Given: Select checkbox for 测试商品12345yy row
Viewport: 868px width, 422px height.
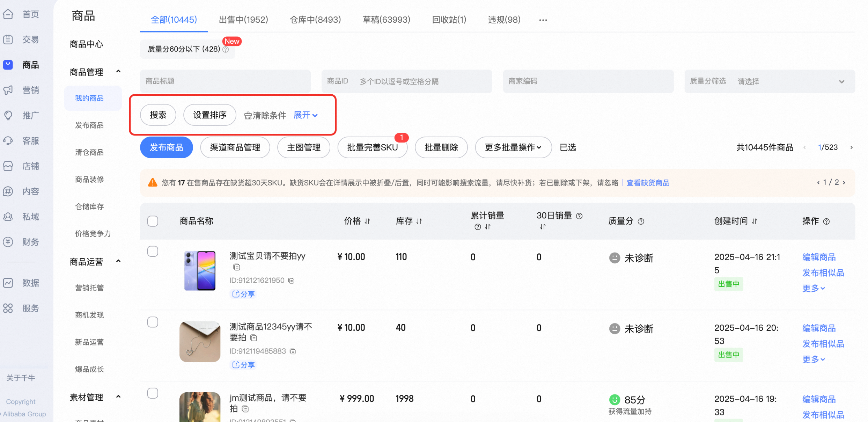Looking at the screenshot, I should (153, 322).
